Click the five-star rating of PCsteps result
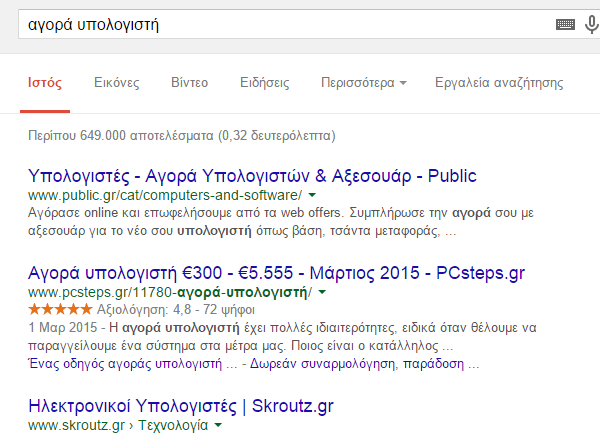Viewport: 600px width, 435px height. [x=60, y=309]
